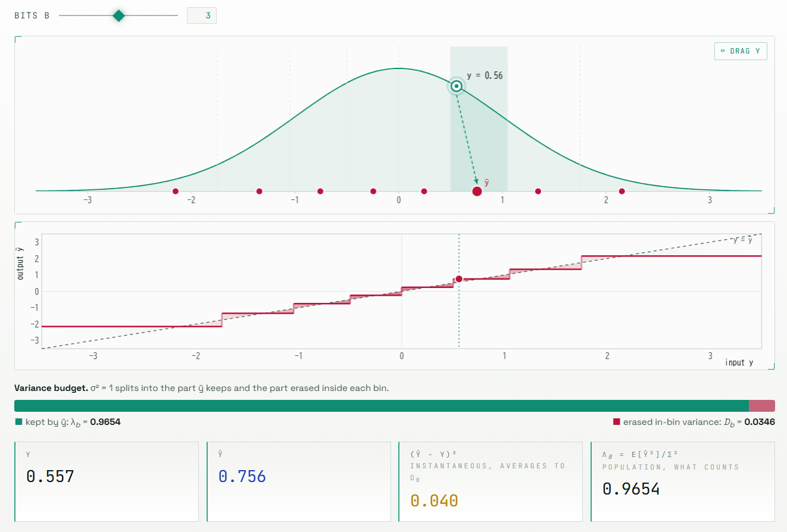The width and height of the screenshot is (787, 532).
Task: Select the Y value card showing 0.557
Action: 107,481
